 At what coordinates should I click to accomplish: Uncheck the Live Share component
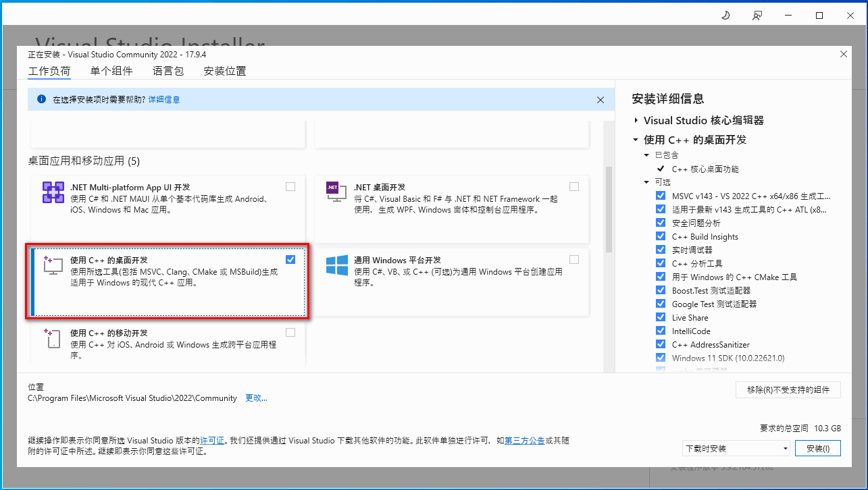[660, 317]
